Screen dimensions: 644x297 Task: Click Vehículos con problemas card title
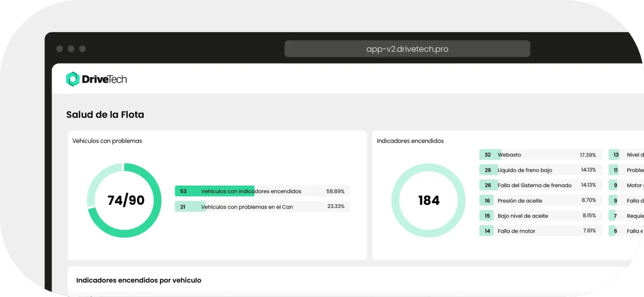click(107, 141)
